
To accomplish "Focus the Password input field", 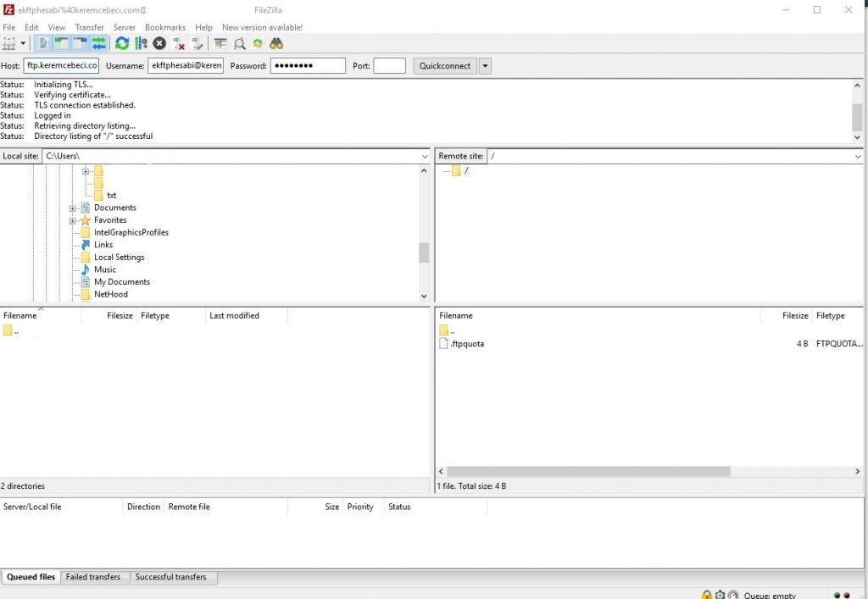I will pos(308,65).
